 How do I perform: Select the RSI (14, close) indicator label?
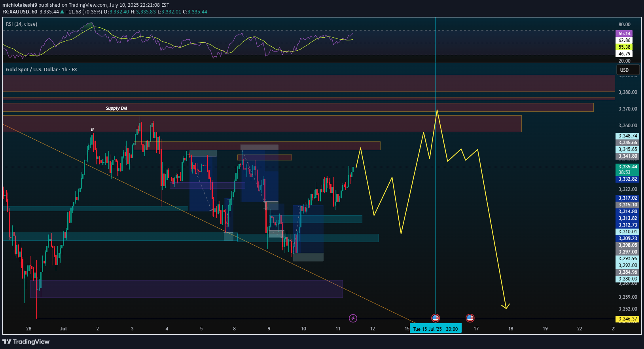pyautogui.click(x=21, y=24)
